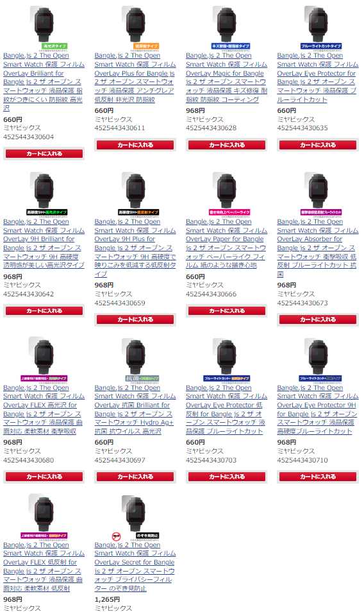Viewport: 364px width, 612px height.
Task: Add item 4525443430604 to the cart
Action: (x=44, y=153)
